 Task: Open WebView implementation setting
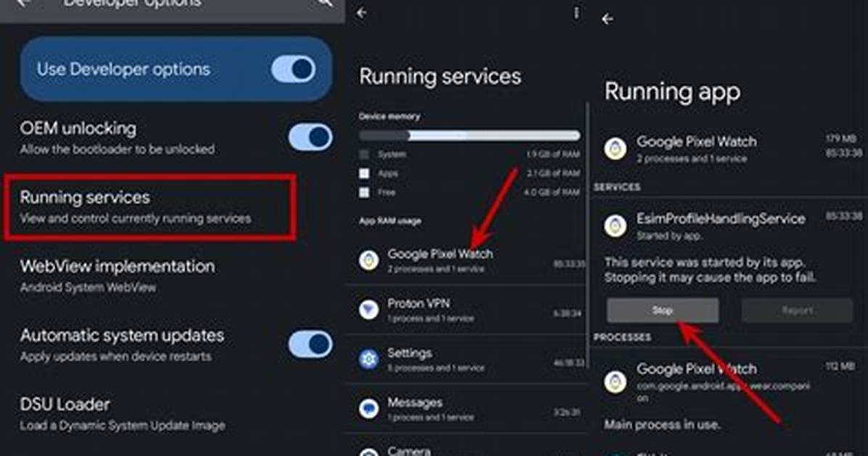[118, 275]
